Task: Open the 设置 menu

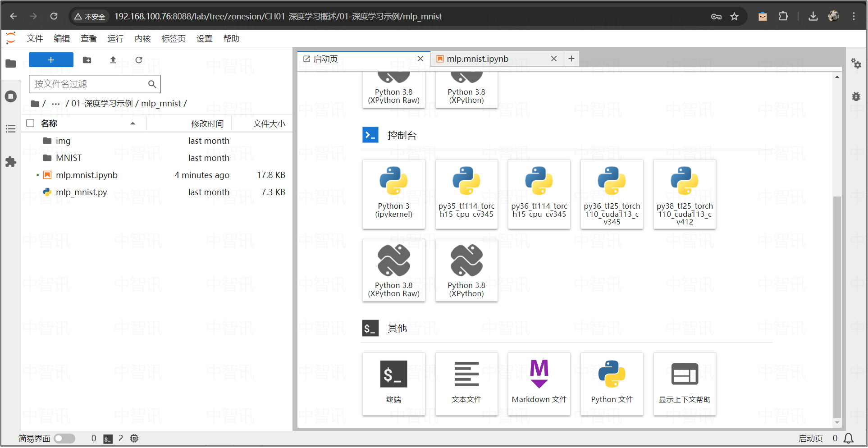Action: (204, 39)
